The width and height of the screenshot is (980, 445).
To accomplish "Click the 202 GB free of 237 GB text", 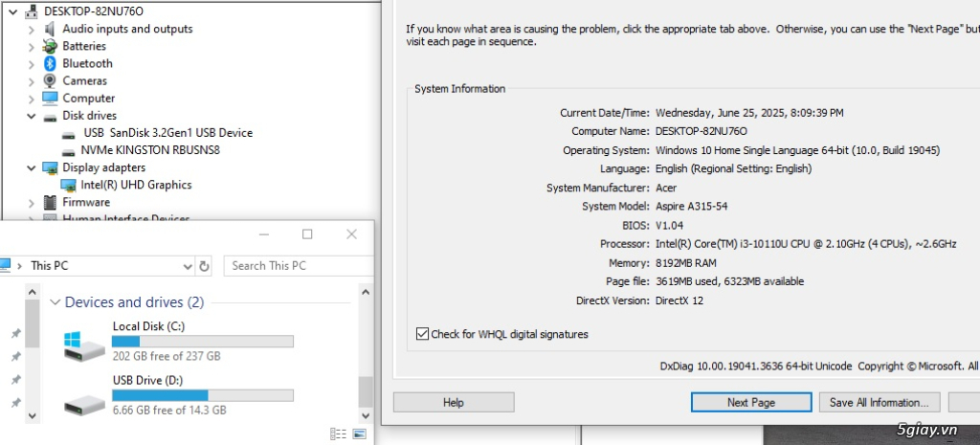I will pos(167,356).
